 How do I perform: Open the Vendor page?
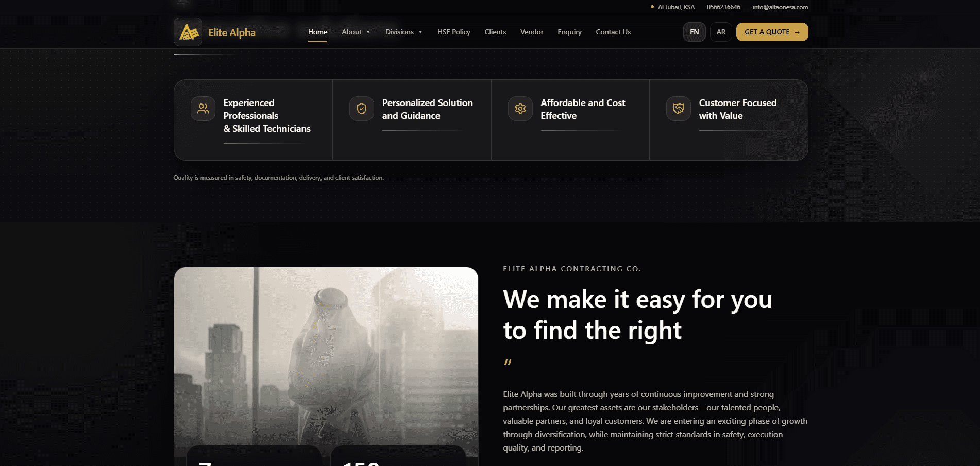coord(532,32)
